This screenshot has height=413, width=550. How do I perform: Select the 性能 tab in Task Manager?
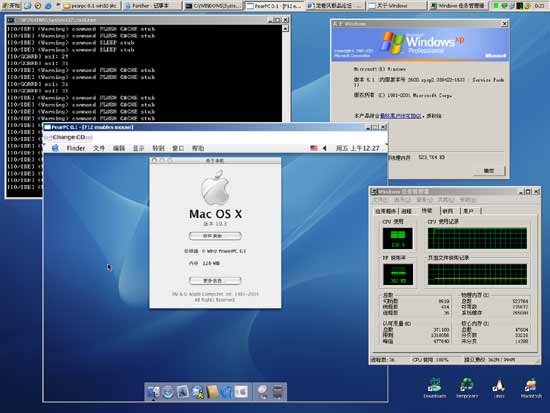(x=427, y=210)
